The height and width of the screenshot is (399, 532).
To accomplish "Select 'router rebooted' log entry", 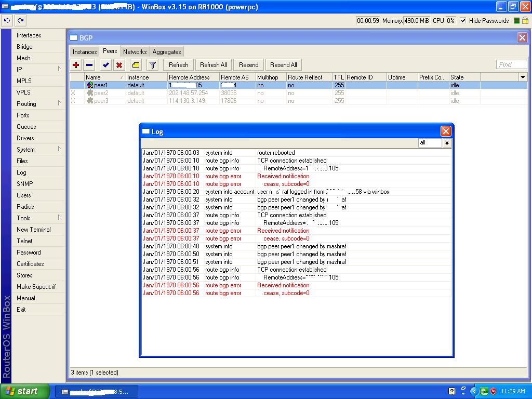I will coord(276,153).
